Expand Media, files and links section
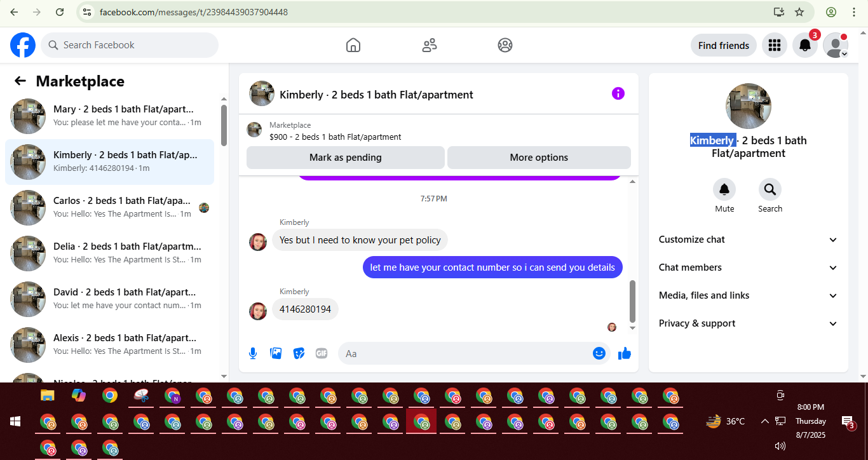868x460 pixels. (x=749, y=295)
